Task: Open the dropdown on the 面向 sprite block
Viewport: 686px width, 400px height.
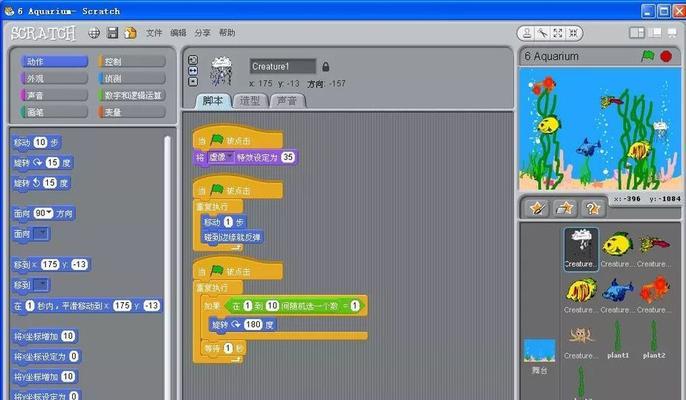Action: pyautogui.click(x=42, y=234)
